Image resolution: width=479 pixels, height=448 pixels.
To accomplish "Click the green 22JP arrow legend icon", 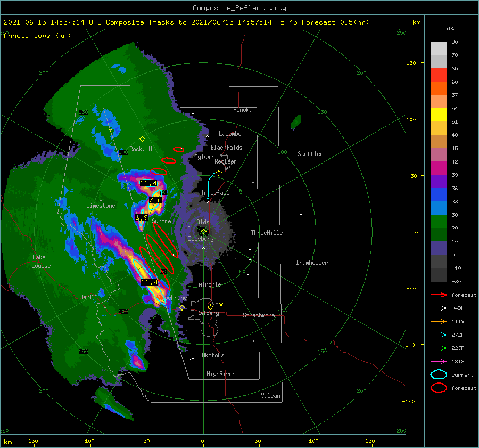I will click(439, 348).
